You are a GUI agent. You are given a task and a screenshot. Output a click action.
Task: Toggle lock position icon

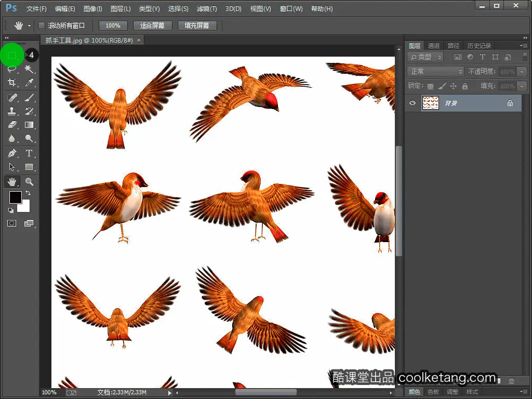(x=453, y=86)
